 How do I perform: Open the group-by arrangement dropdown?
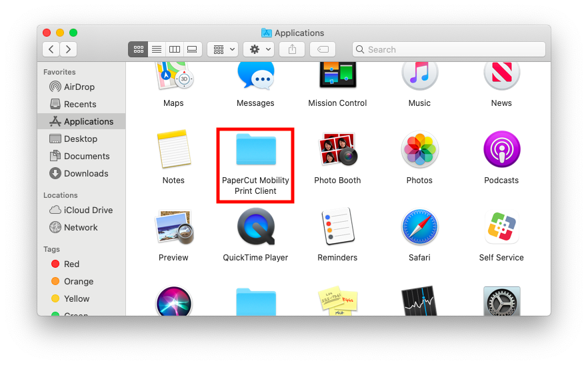tap(223, 49)
